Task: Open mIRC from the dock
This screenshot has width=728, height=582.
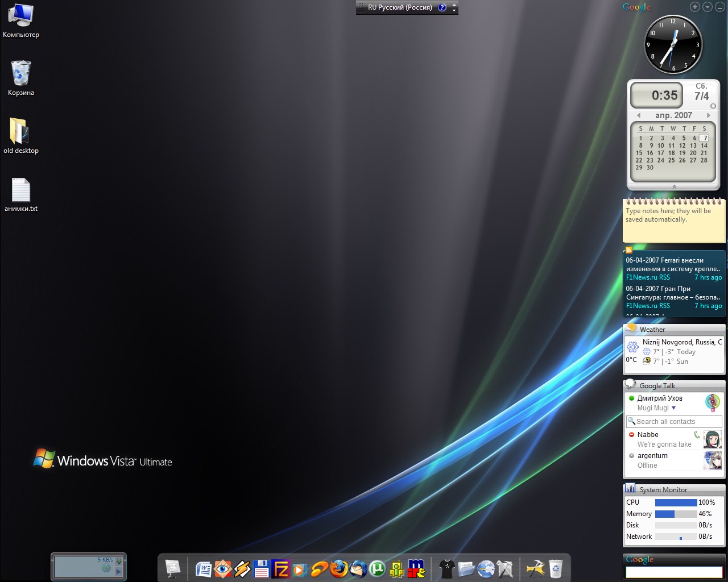Action: point(416,568)
